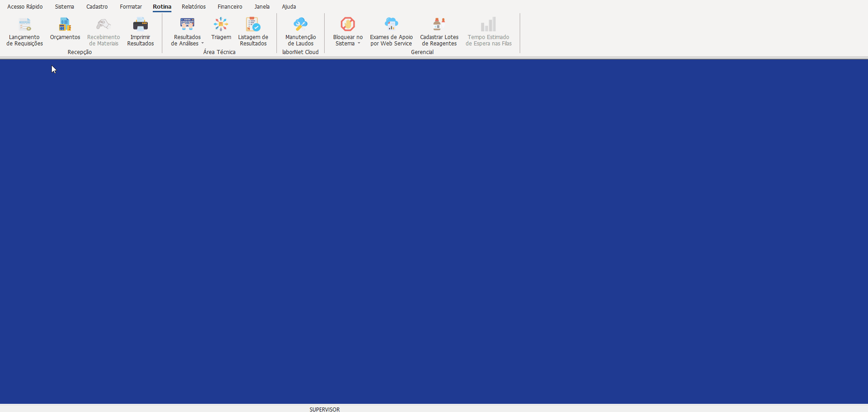Click the Orçamentos icon
Viewport: 868px width, 412px height.
pos(65,25)
